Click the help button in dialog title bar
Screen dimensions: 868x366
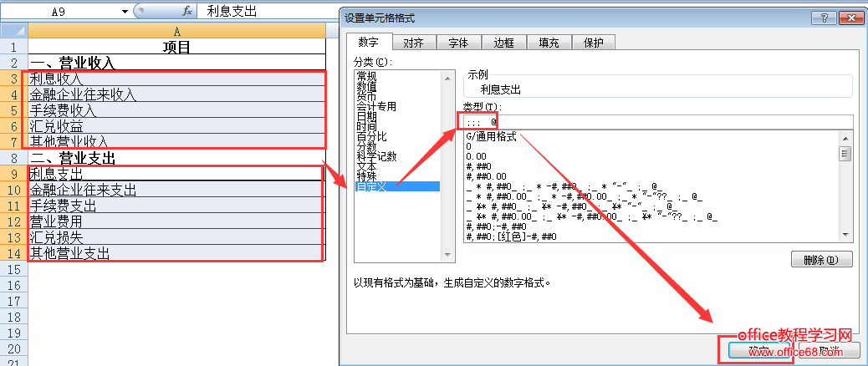823,18
